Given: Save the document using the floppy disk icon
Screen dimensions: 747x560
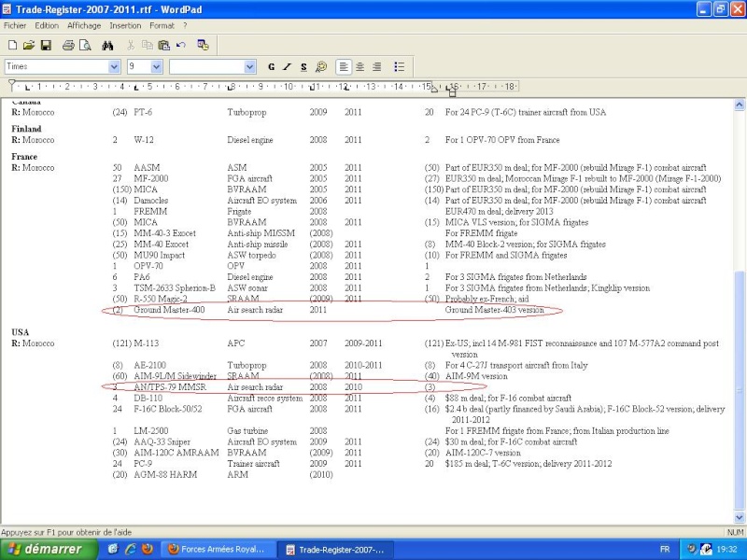Looking at the screenshot, I should [x=46, y=45].
